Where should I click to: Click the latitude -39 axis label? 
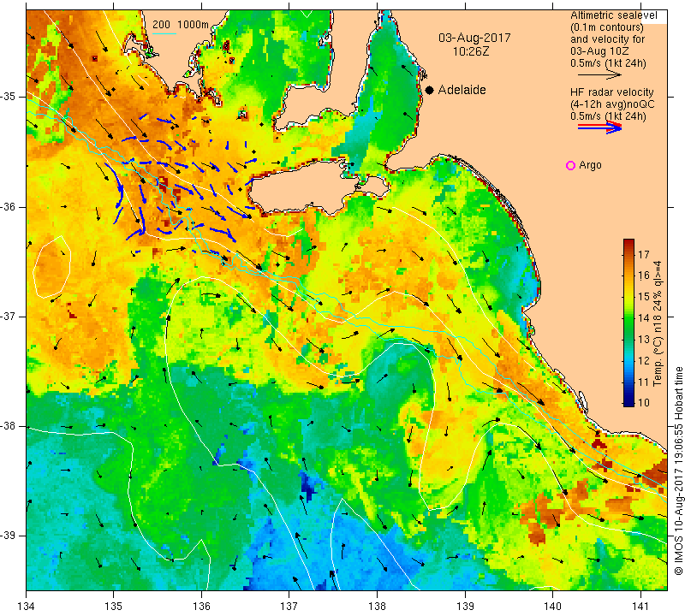click(9, 536)
